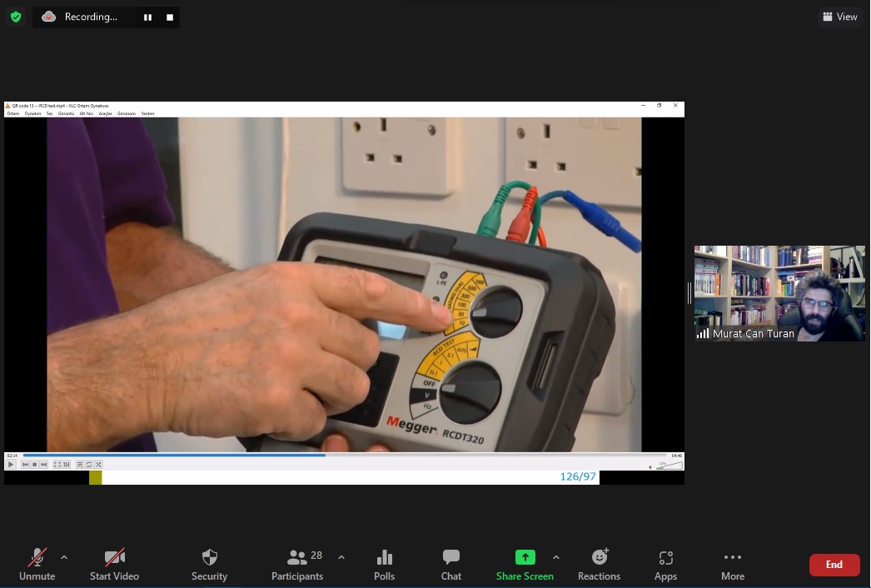
Task: Click the green Share Screen button
Action: (525, 564)
